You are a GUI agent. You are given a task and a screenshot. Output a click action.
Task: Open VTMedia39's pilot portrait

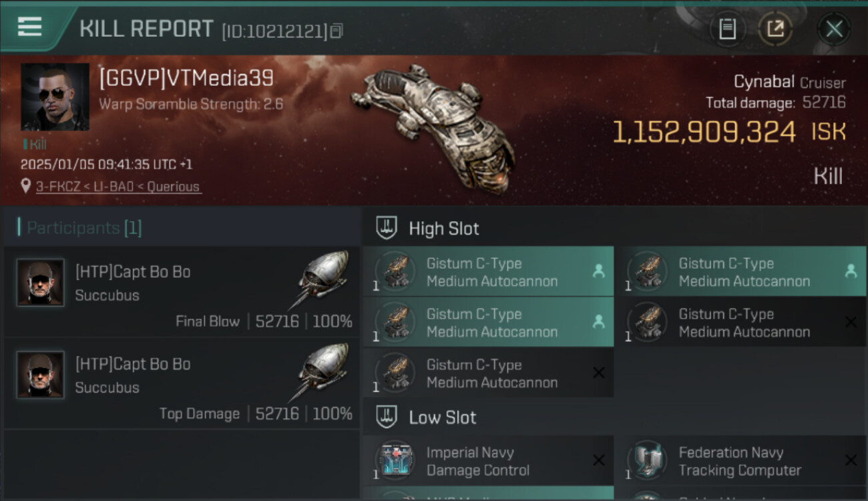tap(55, 96)
